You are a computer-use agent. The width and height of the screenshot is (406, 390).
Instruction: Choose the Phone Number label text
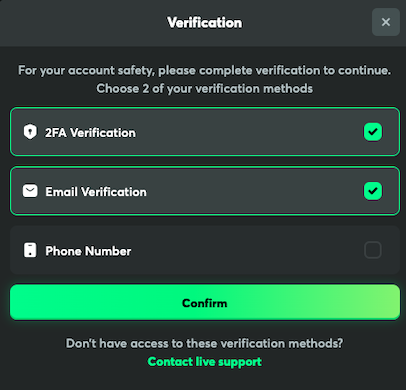click(x=88, y=251)
